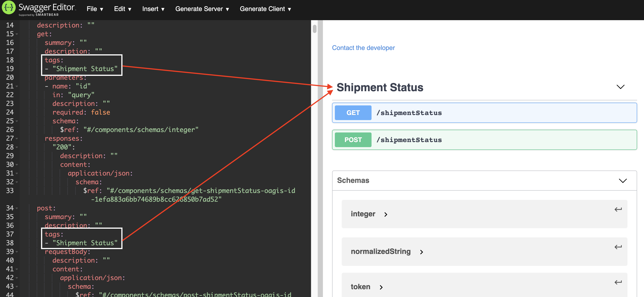
Task: Collapse the post block fold at line 34
Action: (17, 208)
